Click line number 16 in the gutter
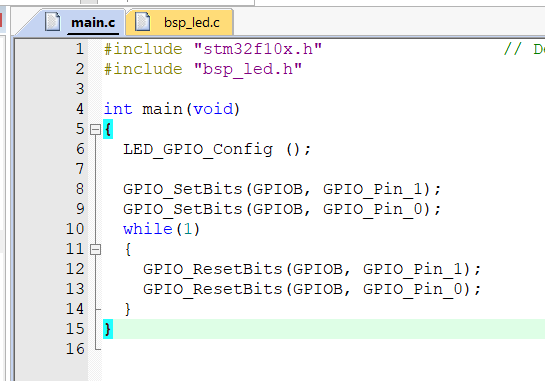The height and width of the screenshot is (381, 545). 75,349
